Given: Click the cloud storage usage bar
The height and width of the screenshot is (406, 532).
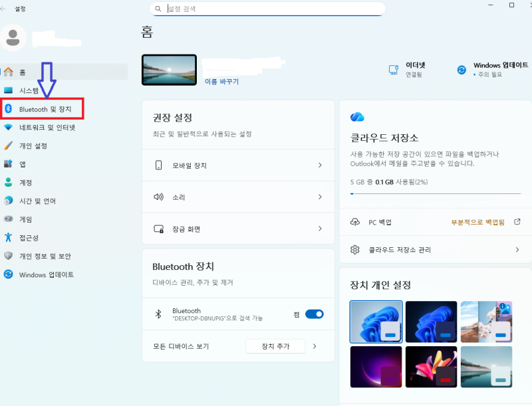Looking at the screenshot, I should pyautogui.click(x=436, y=194).
